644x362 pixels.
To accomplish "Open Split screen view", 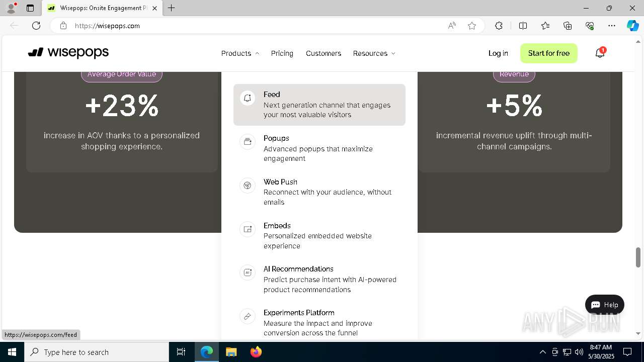I will click(x=523, y=26).
